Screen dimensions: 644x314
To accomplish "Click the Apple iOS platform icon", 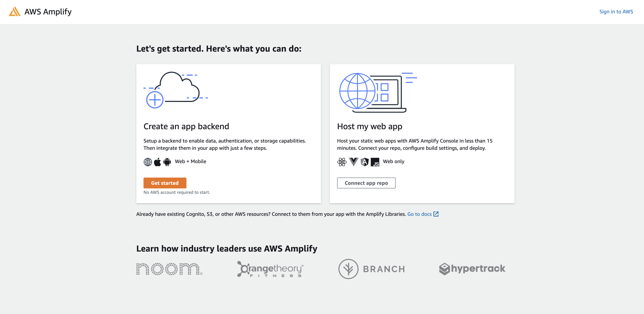I will pos(158,162).
